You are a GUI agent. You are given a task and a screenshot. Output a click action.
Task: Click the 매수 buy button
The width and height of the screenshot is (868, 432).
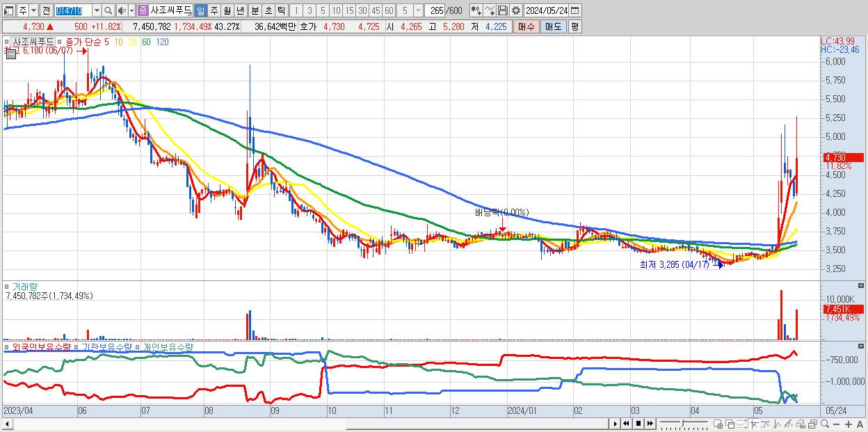[527, 26]
